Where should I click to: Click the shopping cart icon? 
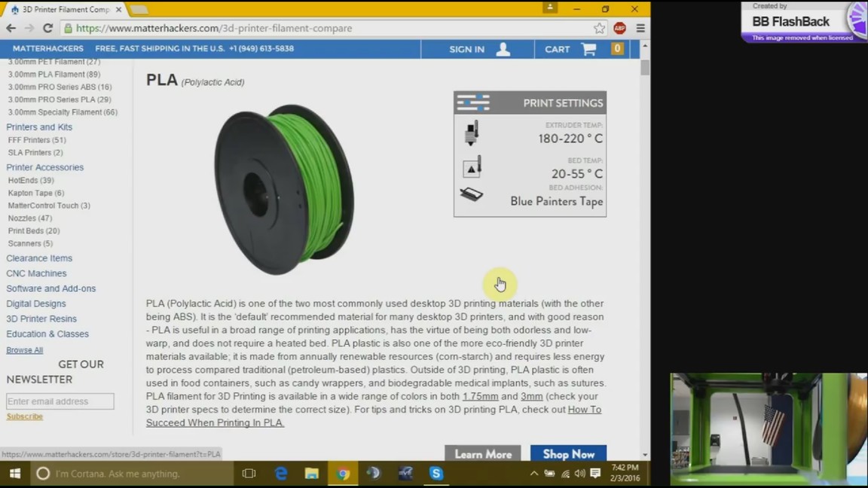tap(588, 49)
